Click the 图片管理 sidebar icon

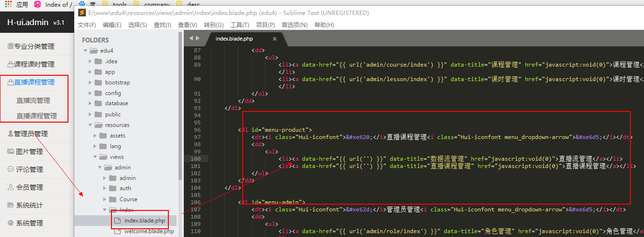(x=11, y=152)
